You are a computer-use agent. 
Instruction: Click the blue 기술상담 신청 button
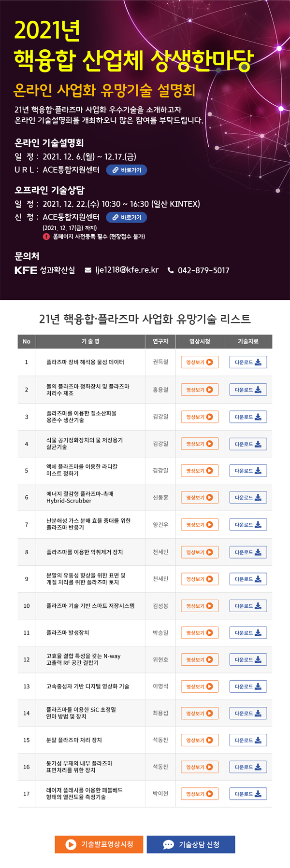pos(191,844)
